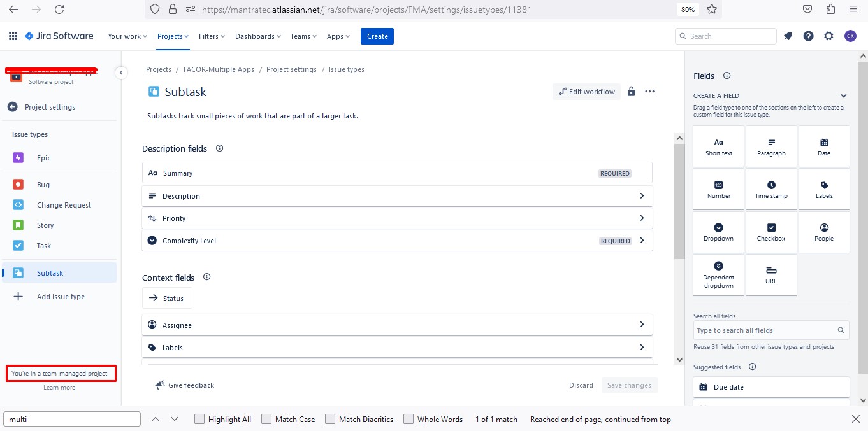
Task: Open the Dashboards menu
Action: 257,36
